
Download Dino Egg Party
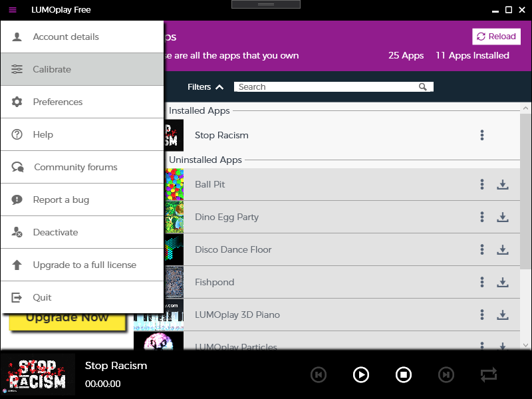(x=503, y=217)
